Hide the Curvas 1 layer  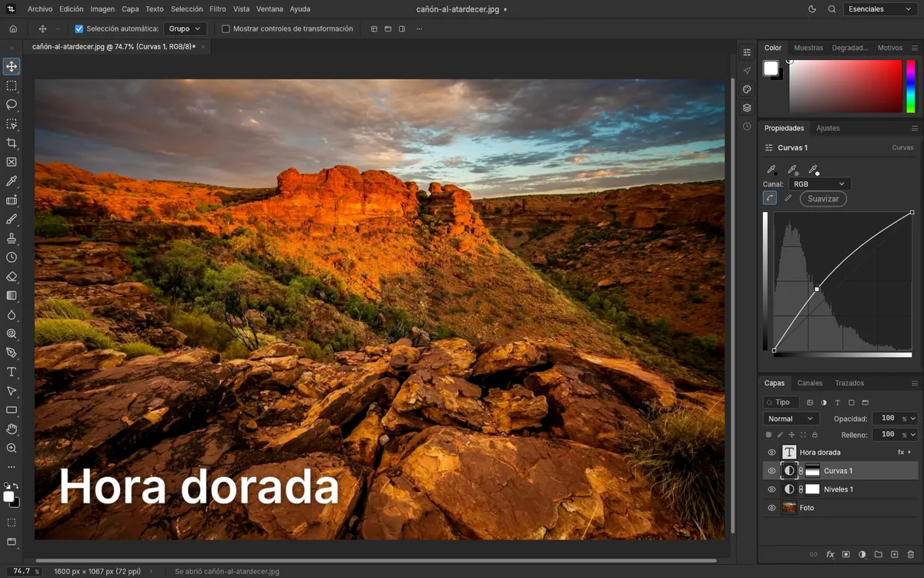(772, 471)
